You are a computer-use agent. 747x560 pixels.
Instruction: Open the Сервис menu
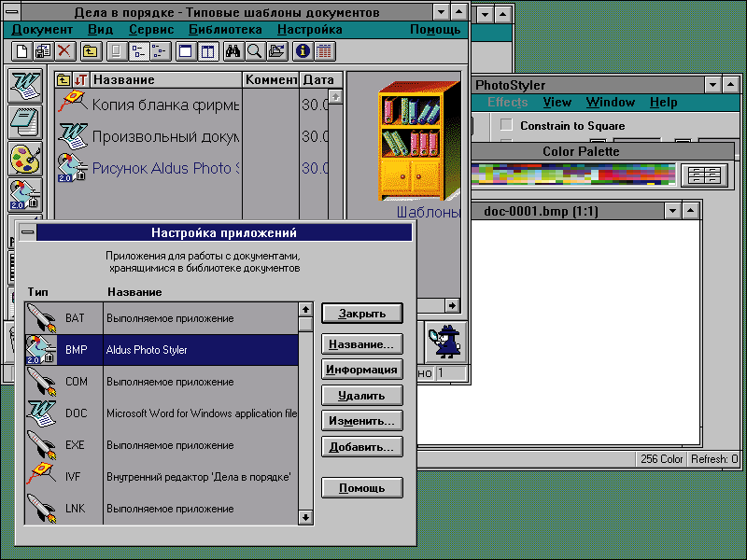(x=151, y=30)
